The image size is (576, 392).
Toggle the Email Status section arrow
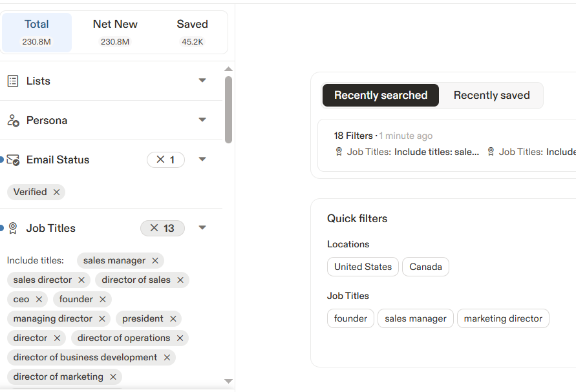pyautogui.click(x=202, y=160)
